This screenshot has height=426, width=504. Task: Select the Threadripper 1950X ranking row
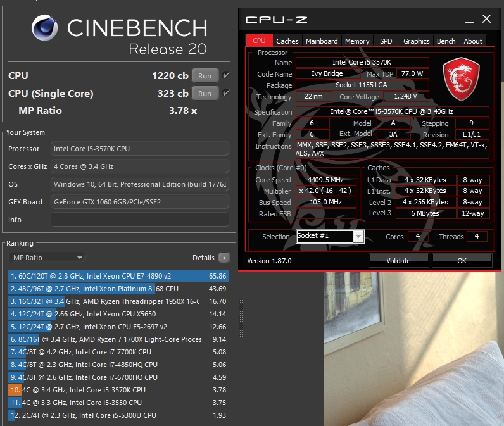pyautogui.click(x=118, y=301)
